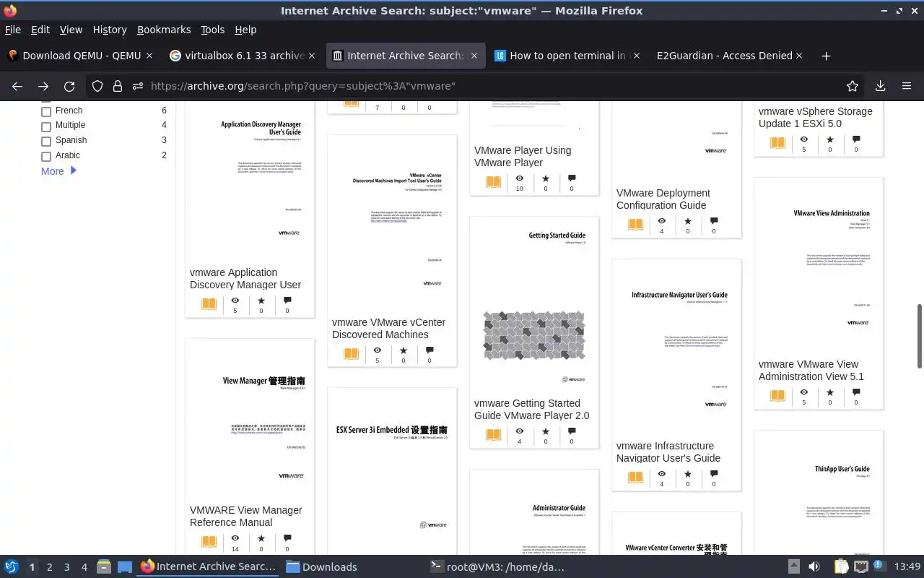Click texts icon of VMware Player Using item
The height and width of the screenshot is (578, 924).
493,182
